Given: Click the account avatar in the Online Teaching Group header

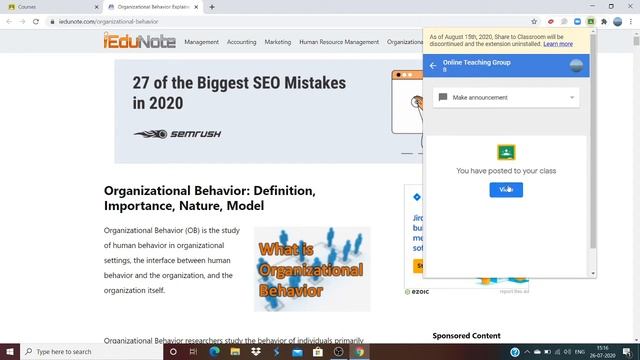Looking at the screenshot, I should click(576, 66).
